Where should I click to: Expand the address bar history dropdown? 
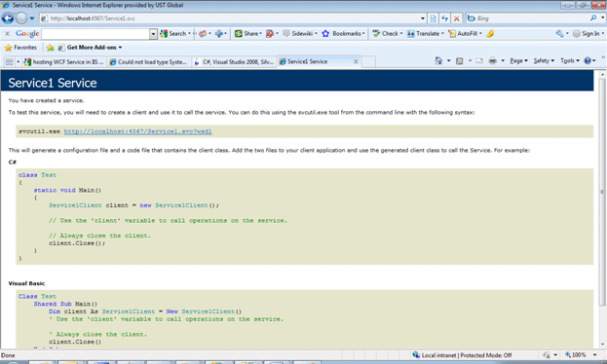pyautogui.click(x=423, y=18)
